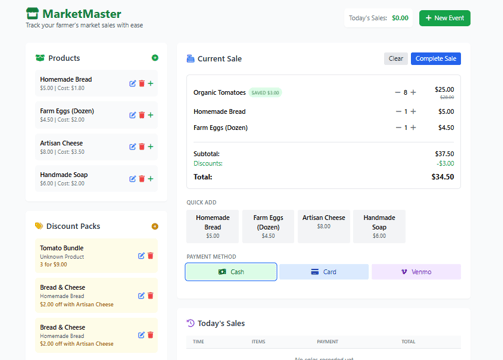Increase Organic Tomatoes quantity
The image size is (503, 360).
click(413, 92)
